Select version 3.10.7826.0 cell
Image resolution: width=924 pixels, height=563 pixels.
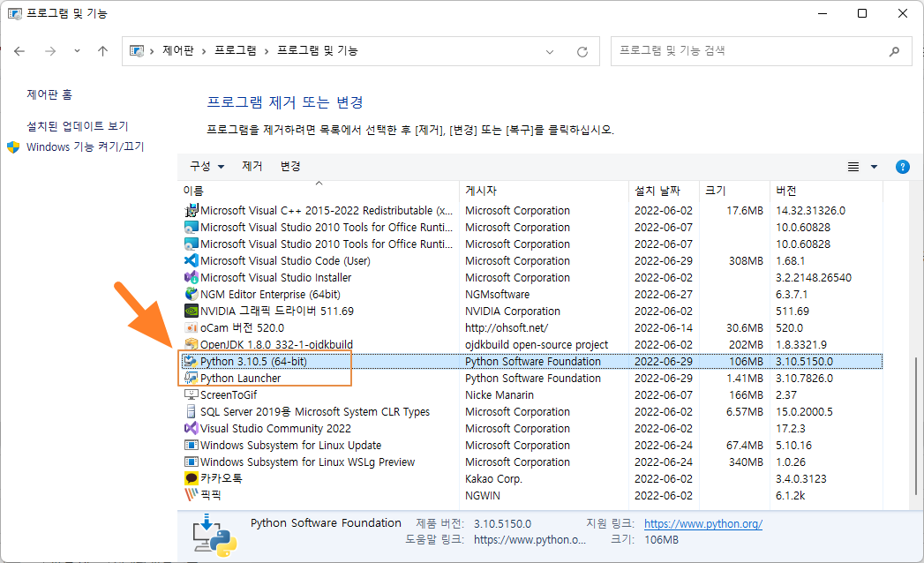[804, 379]
